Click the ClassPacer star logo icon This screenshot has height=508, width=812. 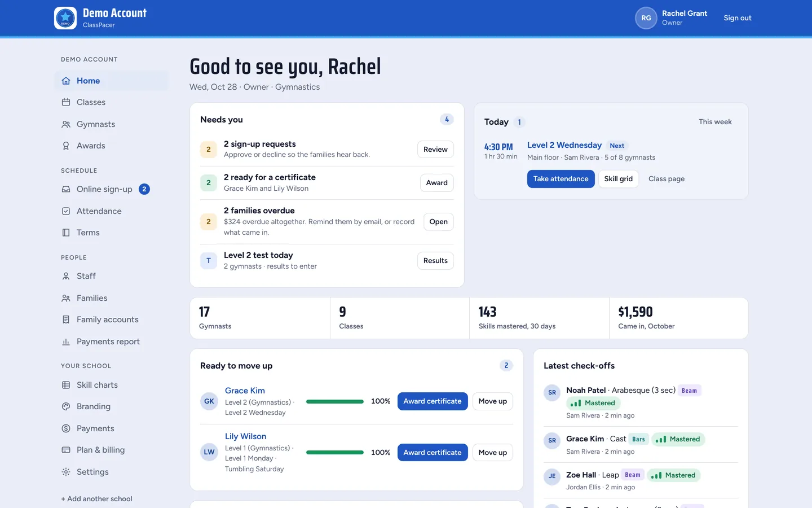65,18
